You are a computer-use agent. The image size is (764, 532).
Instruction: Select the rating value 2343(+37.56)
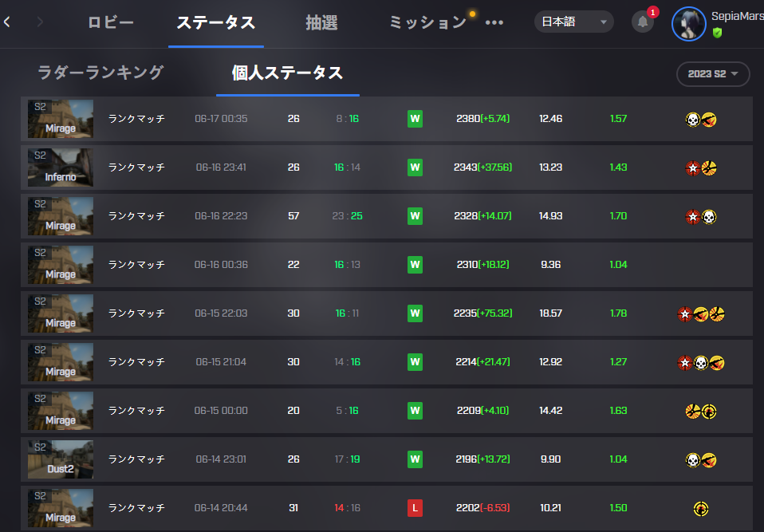pos(482,167)
